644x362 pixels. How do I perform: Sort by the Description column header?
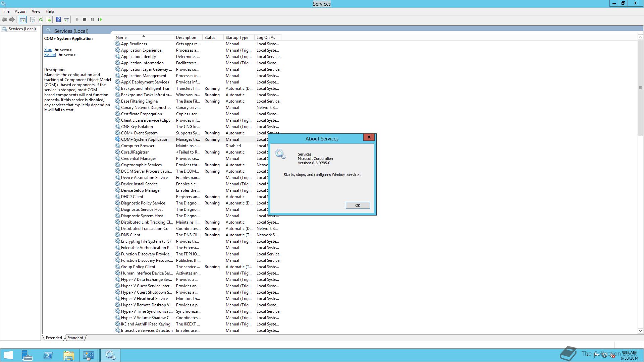[x=188, y=37]
